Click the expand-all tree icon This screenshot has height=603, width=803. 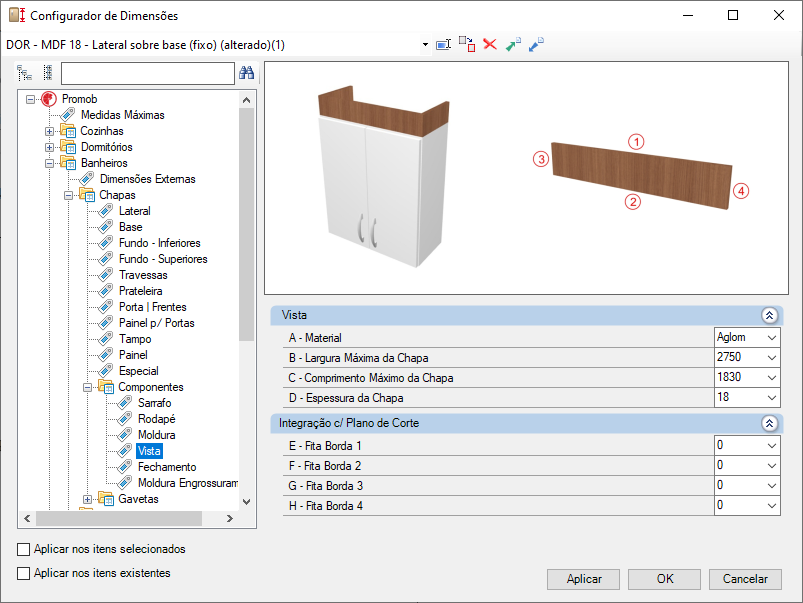24,73
